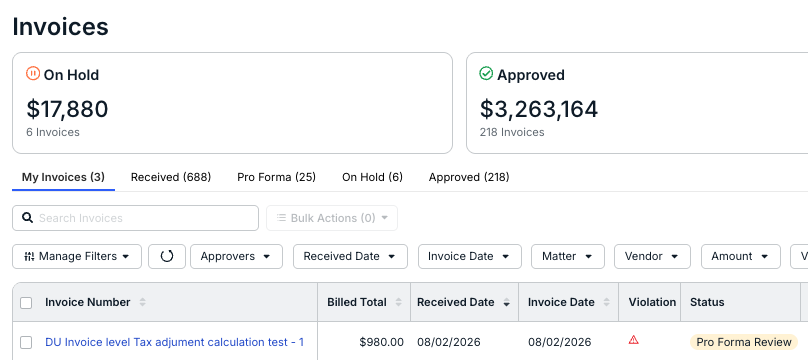Open the Vendor filter dropdown

(x=652, y=256)
